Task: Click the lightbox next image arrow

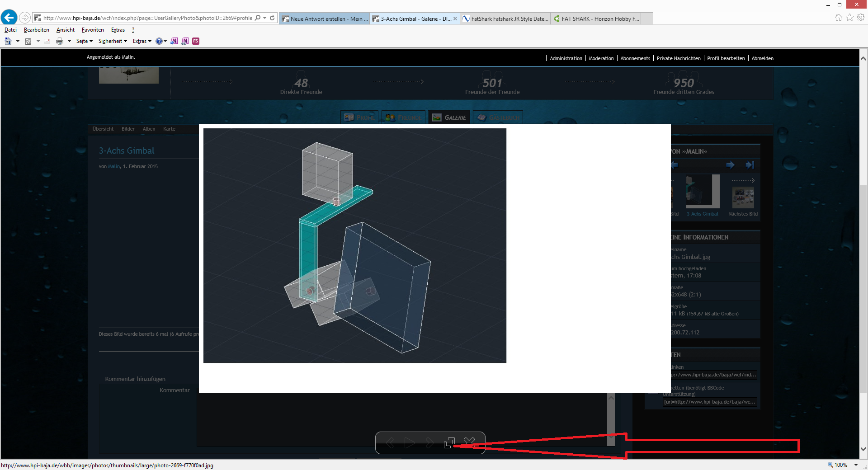Action: (x=429, y=443)
